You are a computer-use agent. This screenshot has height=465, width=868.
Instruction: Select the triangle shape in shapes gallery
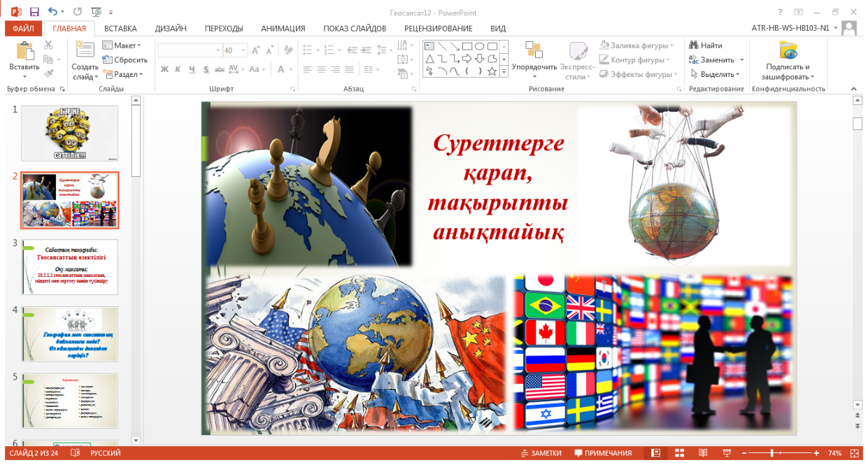click(429, 59)
